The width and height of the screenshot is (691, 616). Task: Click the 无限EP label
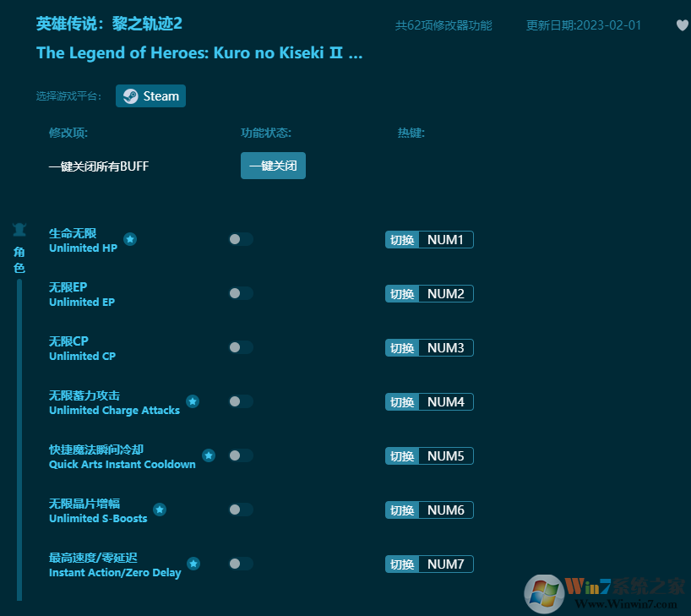pos(68,287)
